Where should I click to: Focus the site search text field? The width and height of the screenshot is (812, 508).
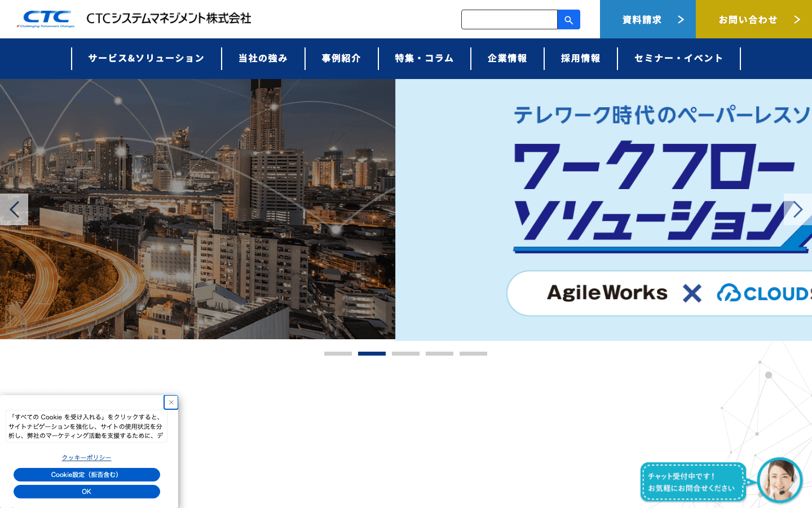point(509,20)
